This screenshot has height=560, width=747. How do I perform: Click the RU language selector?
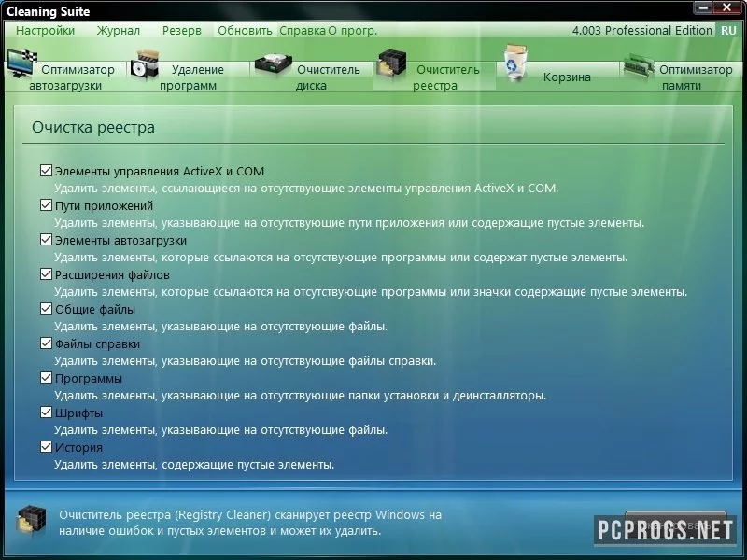click(728, 31)
